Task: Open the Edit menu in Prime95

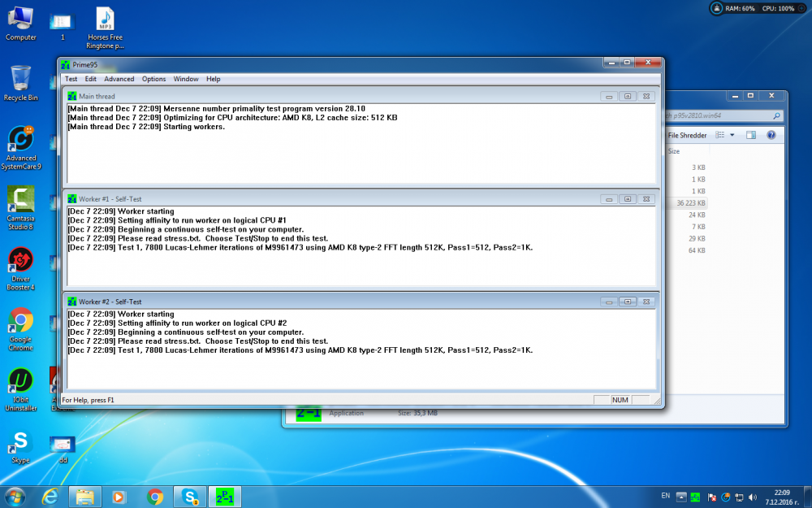Action: pyautogui.click(x=91, y=79)
